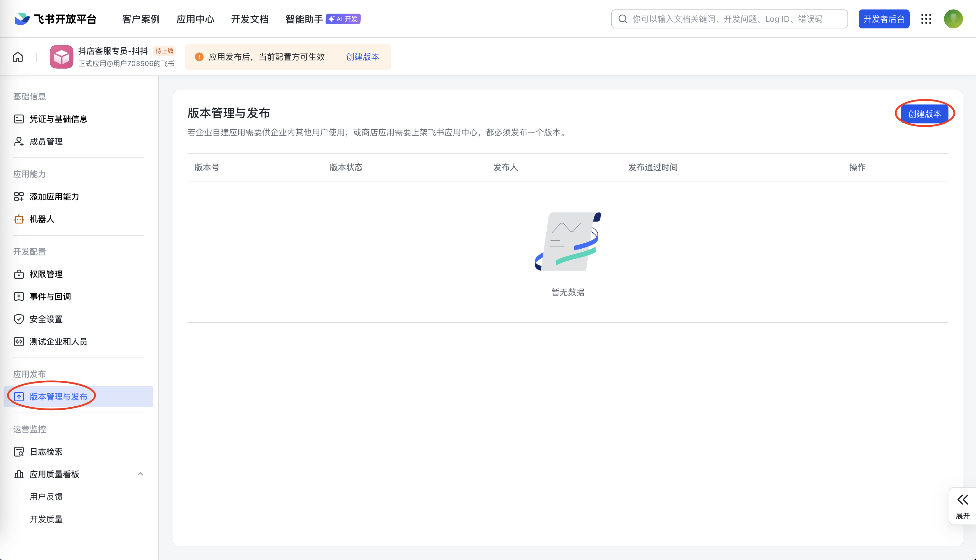This screenshot has height=560, width=976.
Task: Open 凭证与基础信息 in sidebar
Action: point(58,119)
